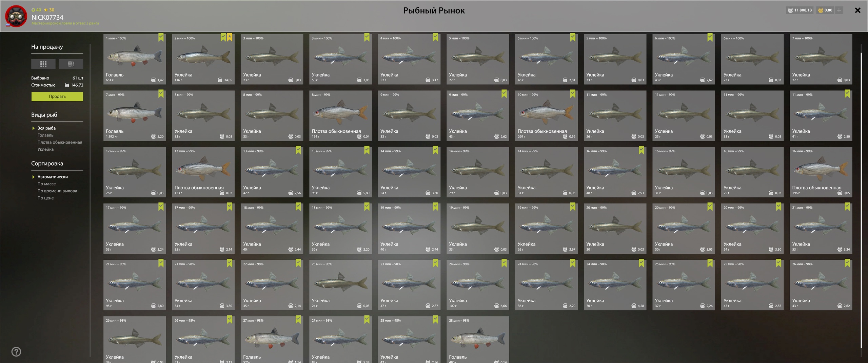Filter by Голавль species
868x363 pixels.
(45, 135)
